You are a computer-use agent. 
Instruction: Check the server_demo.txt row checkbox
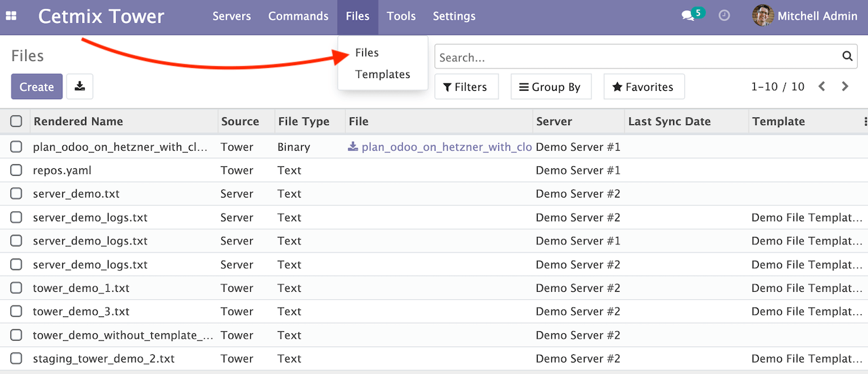(16, 193)
